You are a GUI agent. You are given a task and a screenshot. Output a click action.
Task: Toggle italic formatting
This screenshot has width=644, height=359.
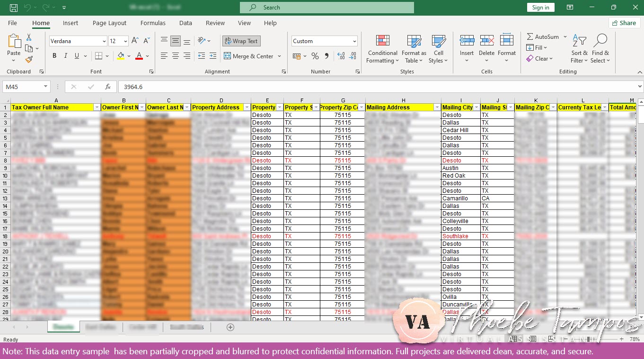(65, 56)
